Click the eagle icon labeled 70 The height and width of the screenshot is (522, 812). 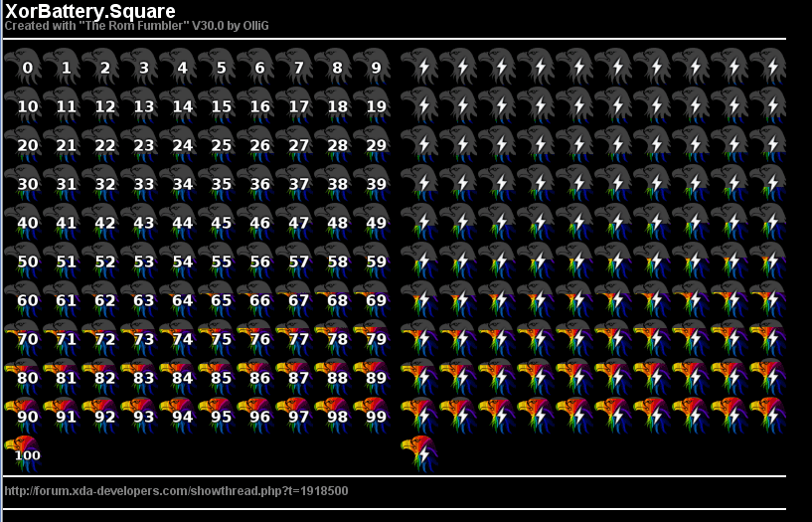pos(23,338)
